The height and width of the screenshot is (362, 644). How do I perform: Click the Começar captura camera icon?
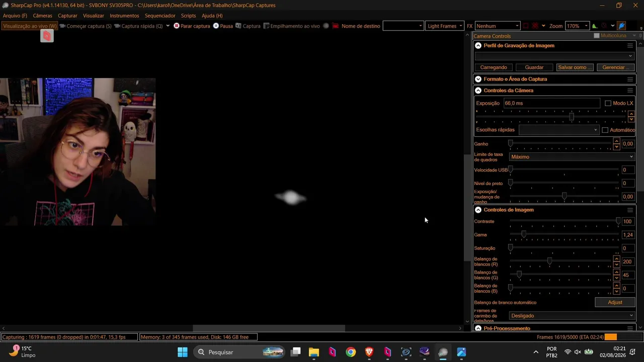62,26
